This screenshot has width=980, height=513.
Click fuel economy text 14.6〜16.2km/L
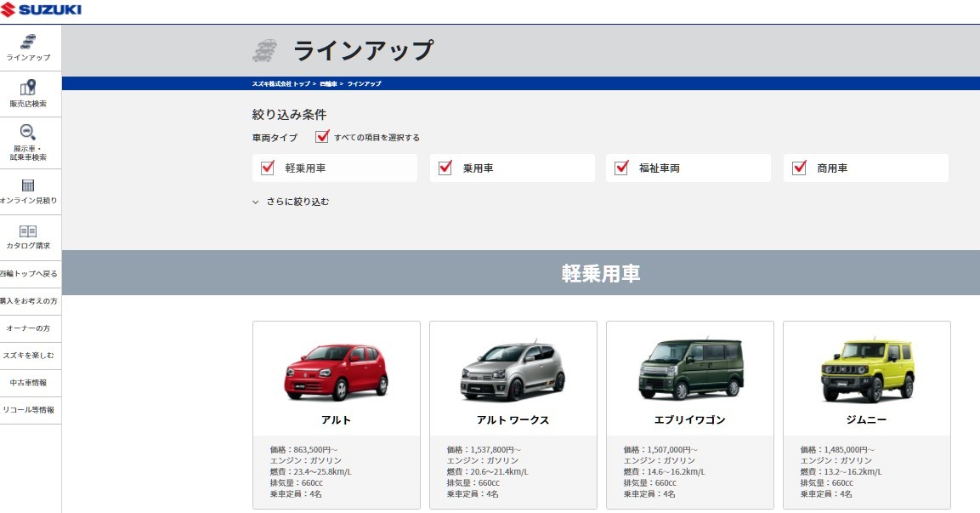(x=677, y=471)
